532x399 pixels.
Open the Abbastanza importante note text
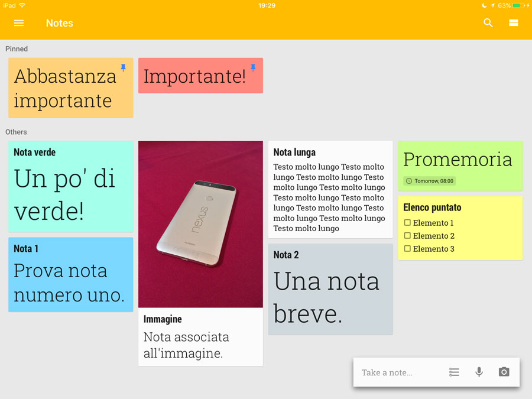tap(65, 88)
